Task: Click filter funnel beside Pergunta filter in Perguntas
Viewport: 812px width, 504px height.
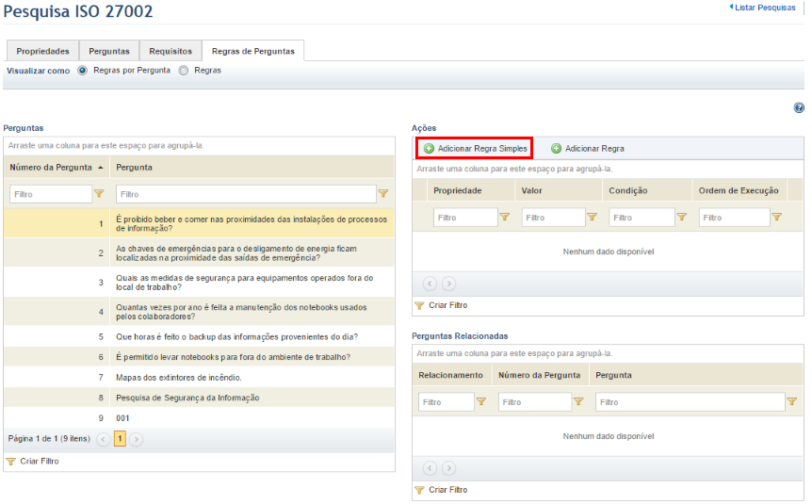Action: (x=383, y=194)
